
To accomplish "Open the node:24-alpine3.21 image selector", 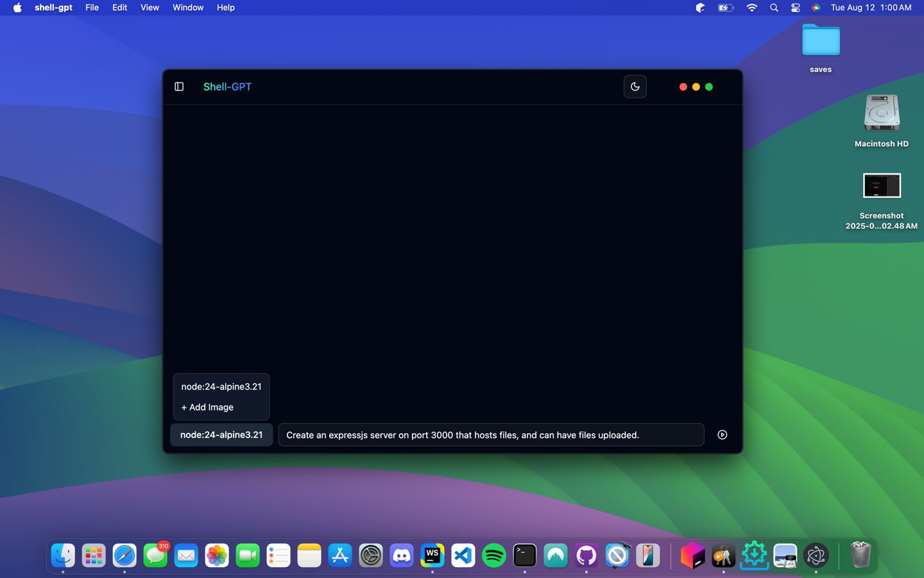I will click(x=221, y=435).
